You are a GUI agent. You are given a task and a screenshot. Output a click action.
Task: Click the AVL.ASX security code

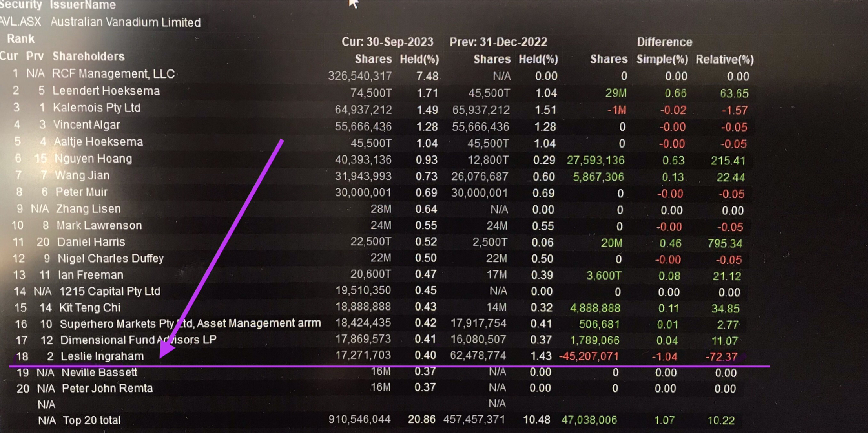[20, 22]
